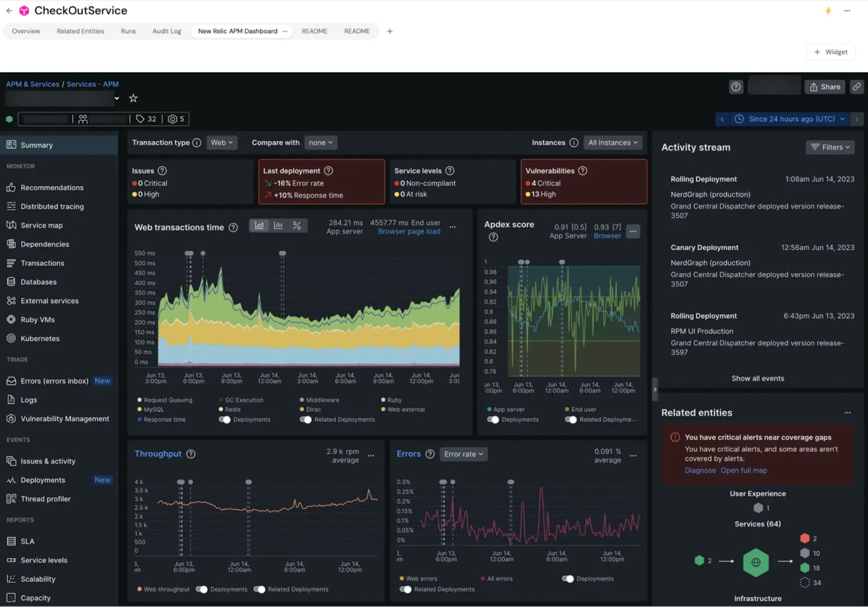868x607 pixels.
Task: Click the Vulnerabilities summary card
Action: (x=584, y=182)
